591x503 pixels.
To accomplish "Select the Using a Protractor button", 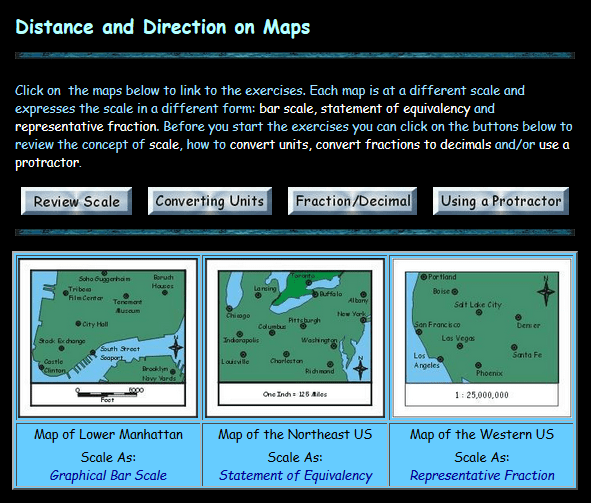I will tap(501, 201).
